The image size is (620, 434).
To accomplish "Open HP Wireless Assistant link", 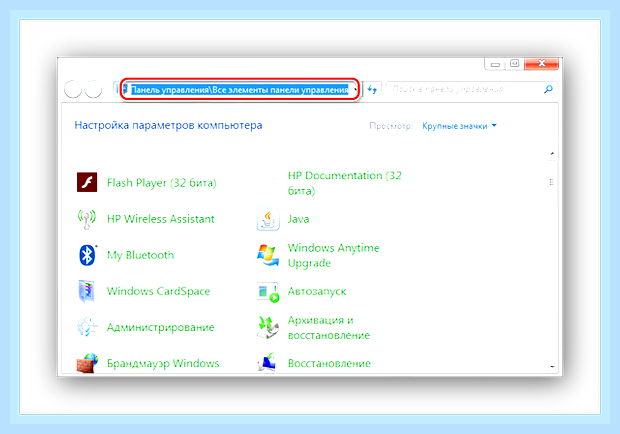I will pos(161,219).
